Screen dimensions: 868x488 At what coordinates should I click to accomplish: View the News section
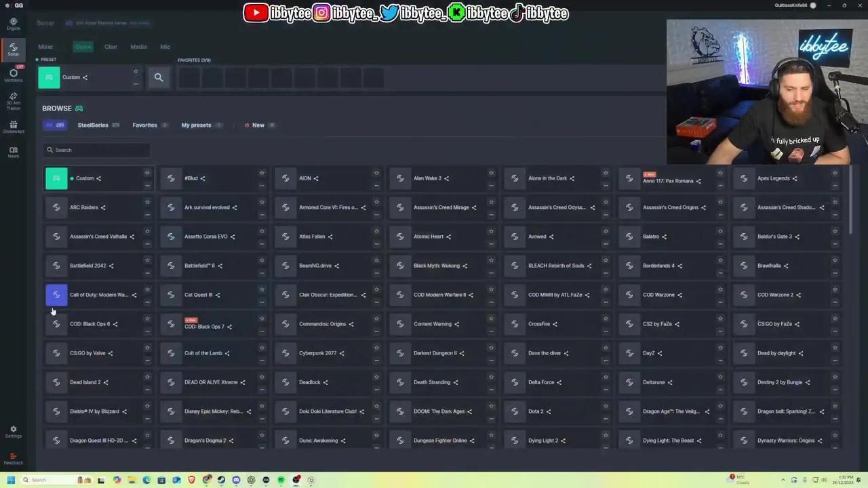14,150
